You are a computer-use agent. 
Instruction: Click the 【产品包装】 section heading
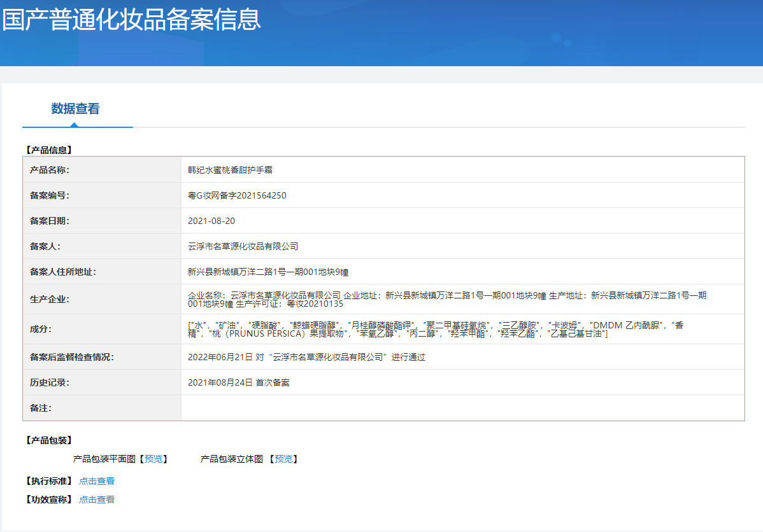48,440
